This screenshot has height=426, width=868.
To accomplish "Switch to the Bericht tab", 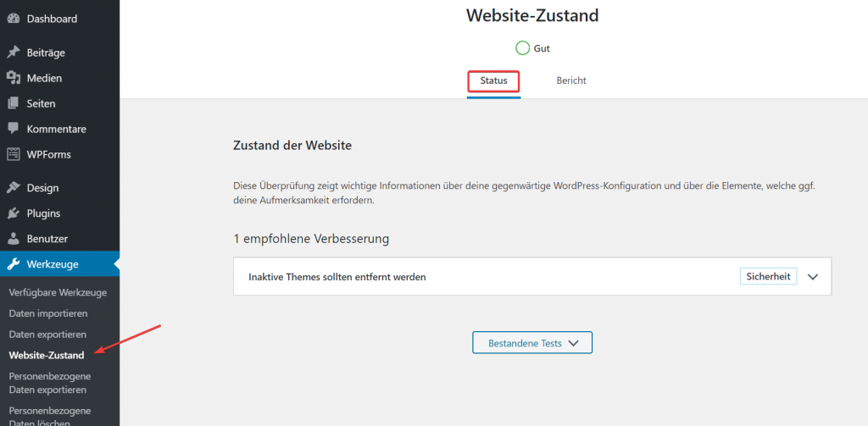I will pyautogui.click(x=570, y=80).
